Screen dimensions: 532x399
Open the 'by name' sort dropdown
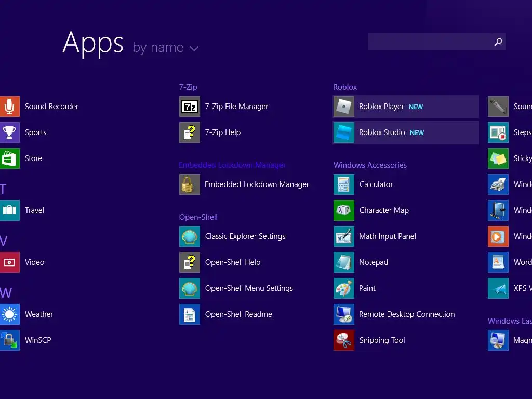pos(165,47)
